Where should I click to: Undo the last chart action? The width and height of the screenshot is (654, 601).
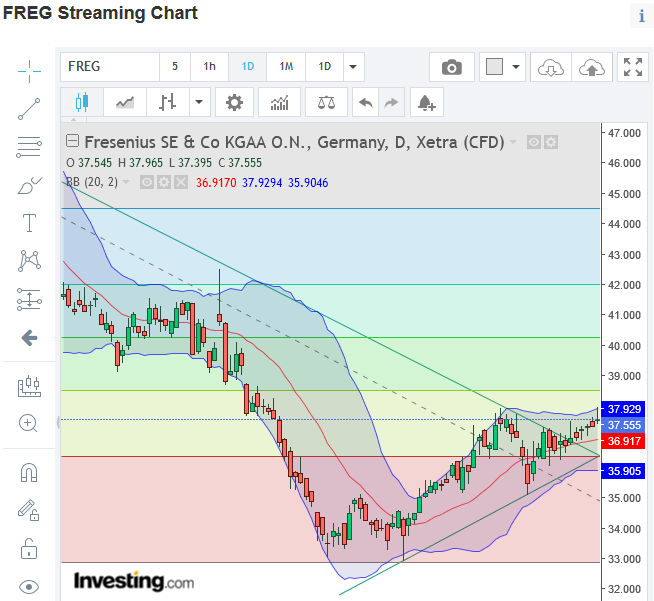(365, 102)
